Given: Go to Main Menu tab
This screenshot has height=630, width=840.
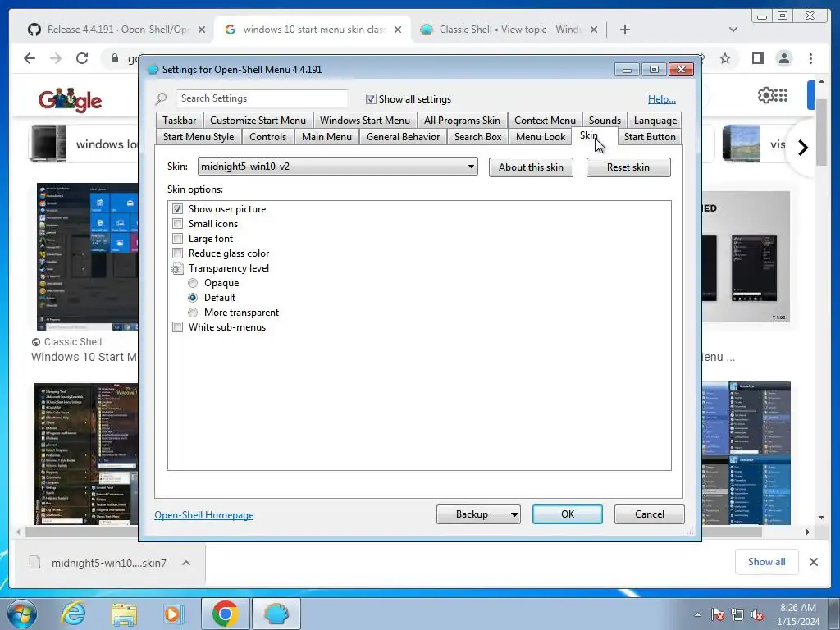Looking at the screenshot, I should click(326, 137).
